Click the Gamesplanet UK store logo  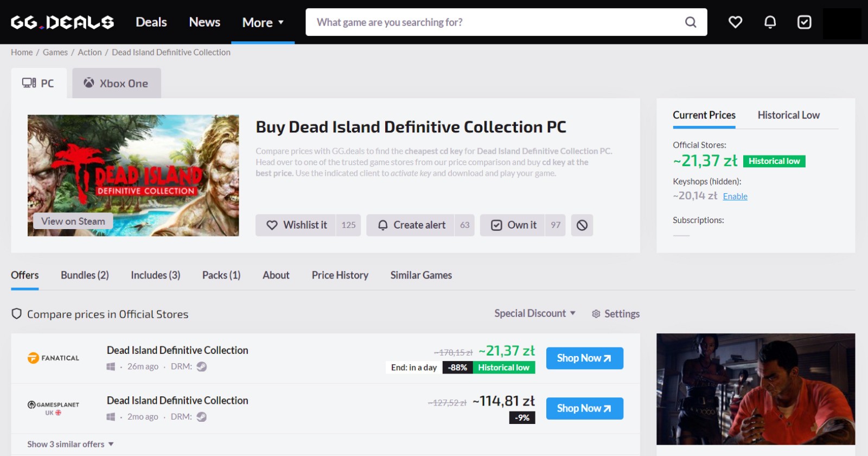tap(53, 408)
